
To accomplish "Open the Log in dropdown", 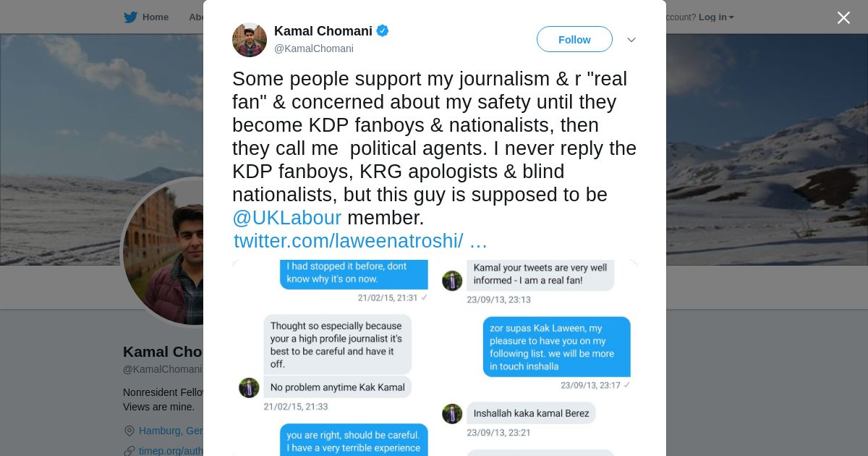I will (x=716, y=17).
